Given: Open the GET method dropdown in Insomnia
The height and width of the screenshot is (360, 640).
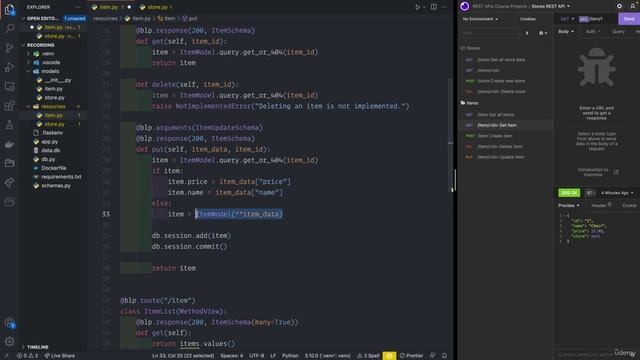Looking at the screenshot, I should 567,19.
